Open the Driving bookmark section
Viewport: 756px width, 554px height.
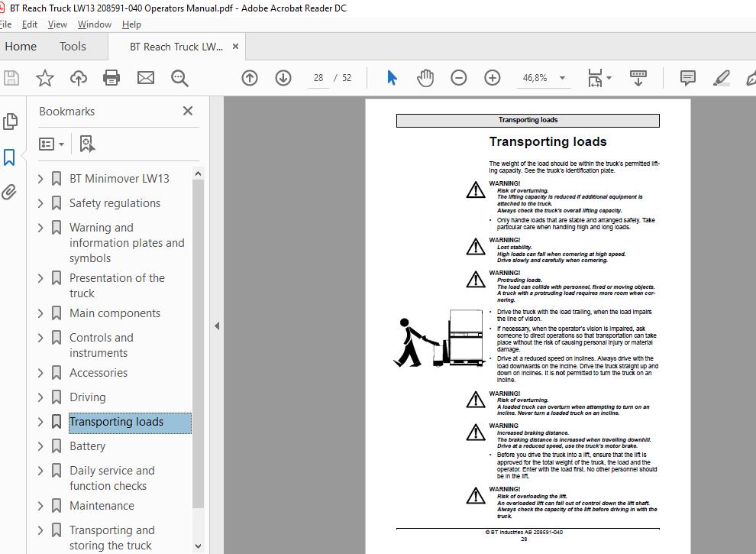pyautogui.click(x=87, y=397)
